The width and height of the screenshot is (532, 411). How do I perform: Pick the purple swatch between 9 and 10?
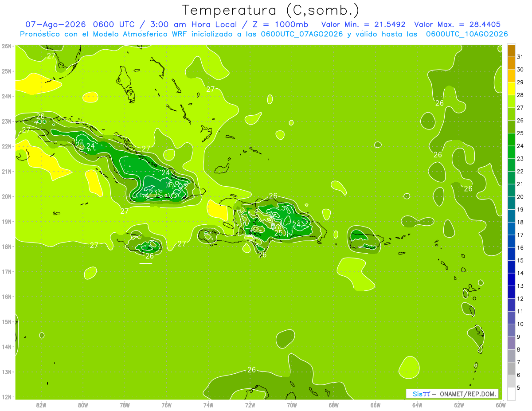512,330
